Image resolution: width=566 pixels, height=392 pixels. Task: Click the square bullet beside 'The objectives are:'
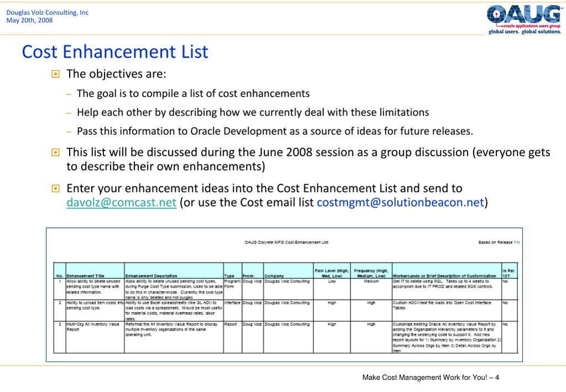[x=56, y=74]
